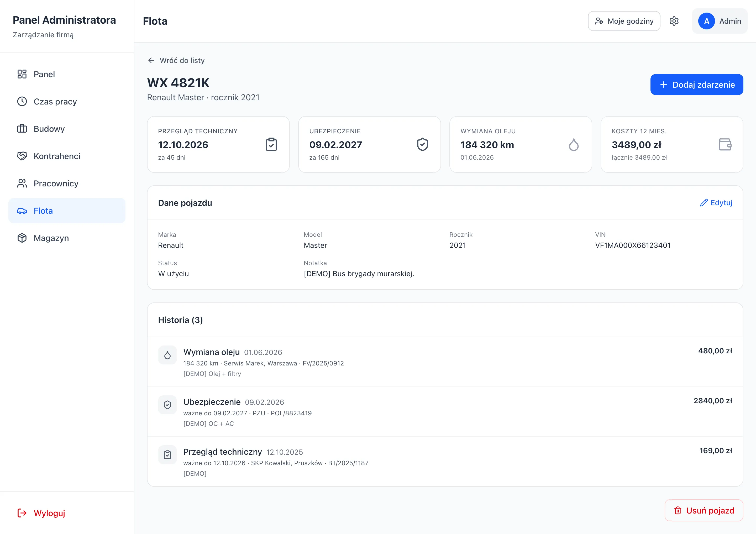Click the 09.02.2027 insurance date
The image size is (756, 534).
pos(335,145)
